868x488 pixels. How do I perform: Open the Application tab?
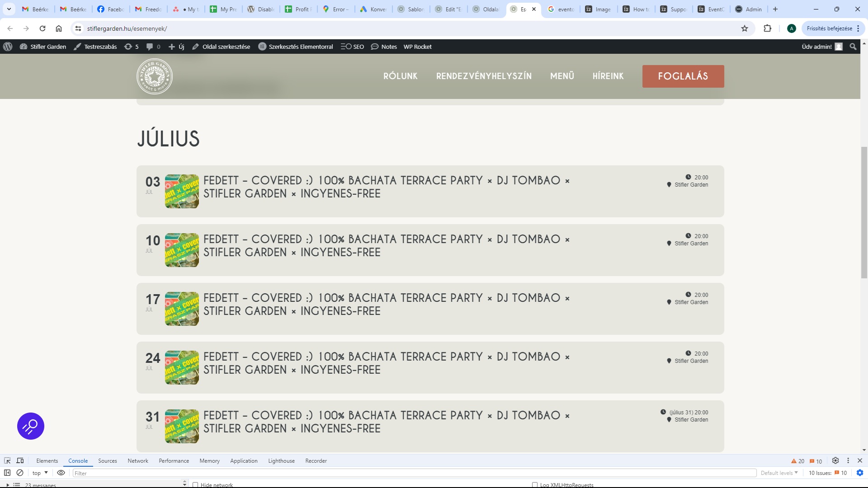(x=244, y=461)
